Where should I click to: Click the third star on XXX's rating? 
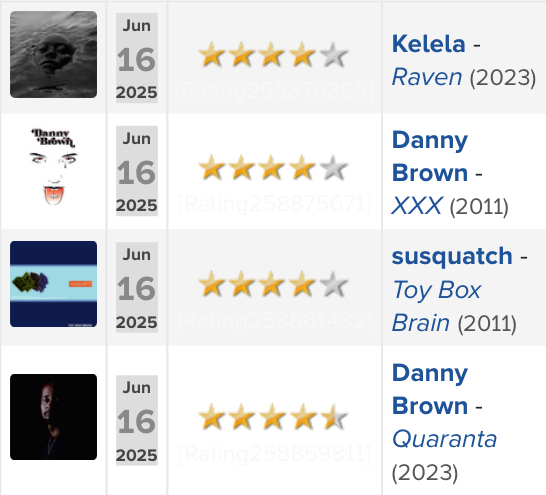(x=272, y=168)
